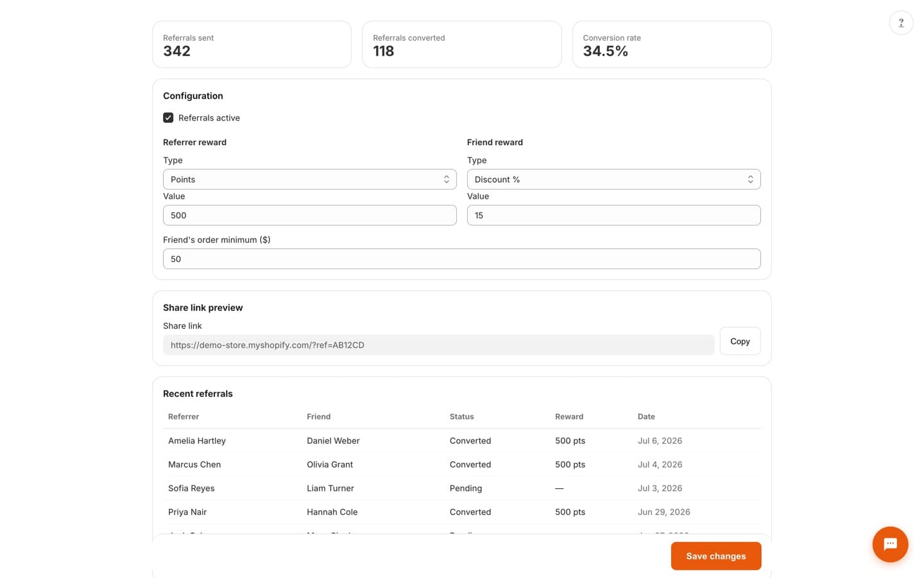
Task: Click friend name Liam Turner
Action: (x=330, y=488)
